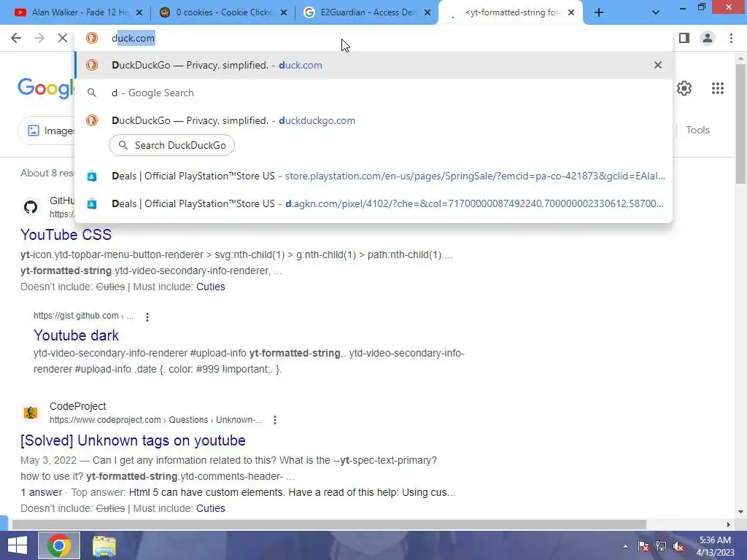Open the YouTube CSS result

pos(66,235)
